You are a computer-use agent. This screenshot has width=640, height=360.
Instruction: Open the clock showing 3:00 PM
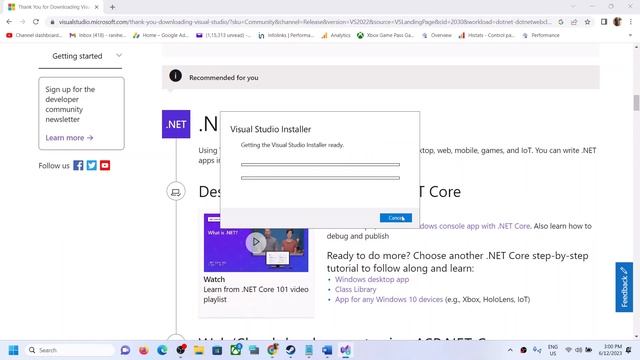pyautogui.click(x=611, y=350)
